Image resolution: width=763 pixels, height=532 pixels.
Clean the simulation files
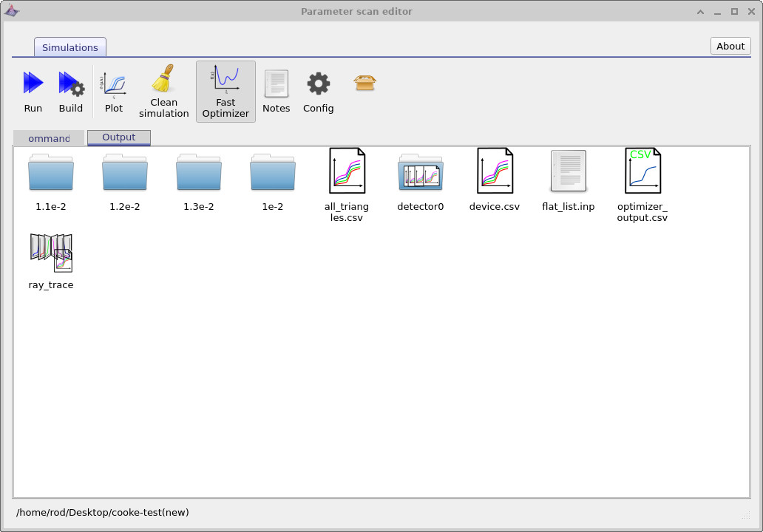tap(163, 89)
